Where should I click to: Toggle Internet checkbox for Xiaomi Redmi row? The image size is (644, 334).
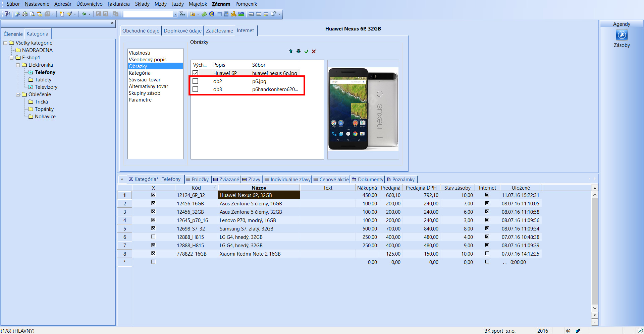coord(487,253)
